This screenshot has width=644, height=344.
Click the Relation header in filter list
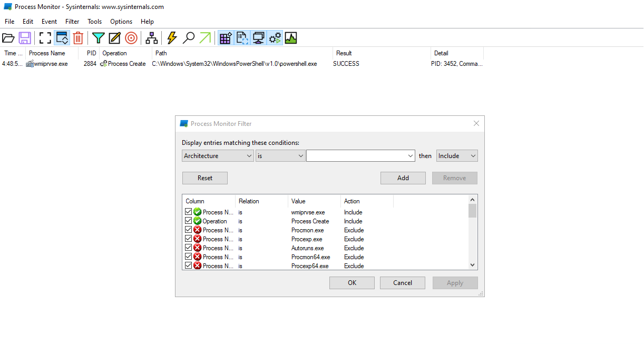click(261, 201)
